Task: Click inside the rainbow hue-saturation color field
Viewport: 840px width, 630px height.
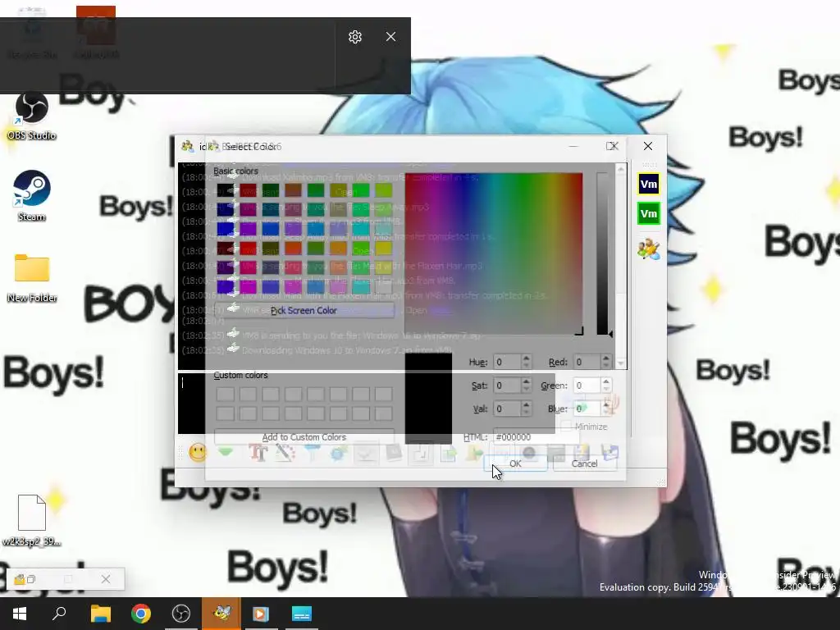Action: pos(493,253)
